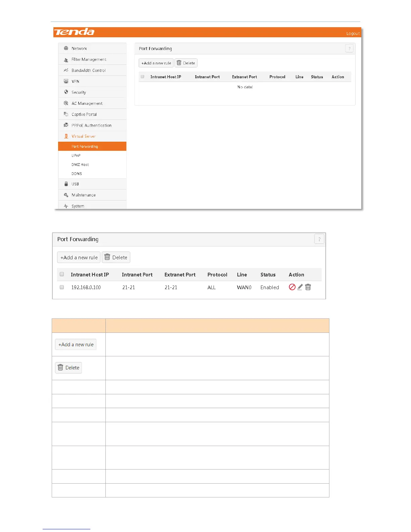Toggle select-all checkbox in the No data table
The height and width of the screenshot is (532, 411).
click(142, 77)
